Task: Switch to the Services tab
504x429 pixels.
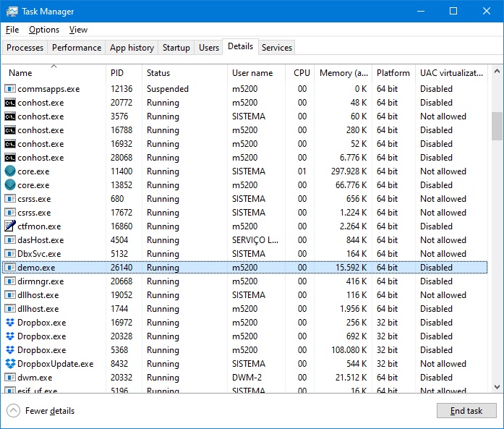Action: (x=277, y=48)
